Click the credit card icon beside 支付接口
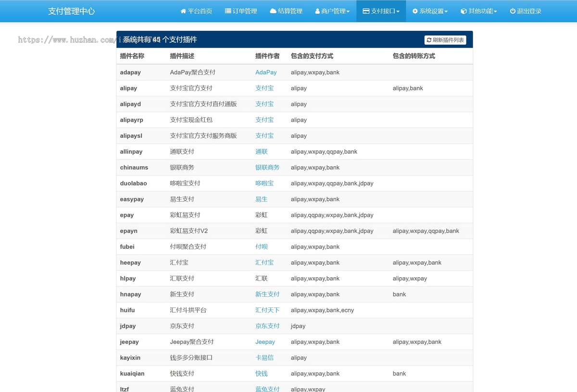Viewport: 577px width, 392px height. pyautogui.click(x=366, y=11)
